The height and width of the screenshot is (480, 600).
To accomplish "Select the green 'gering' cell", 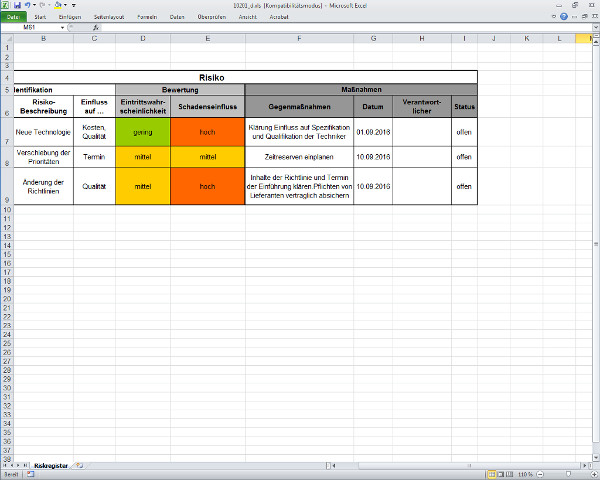I will [x=142, y=132].
